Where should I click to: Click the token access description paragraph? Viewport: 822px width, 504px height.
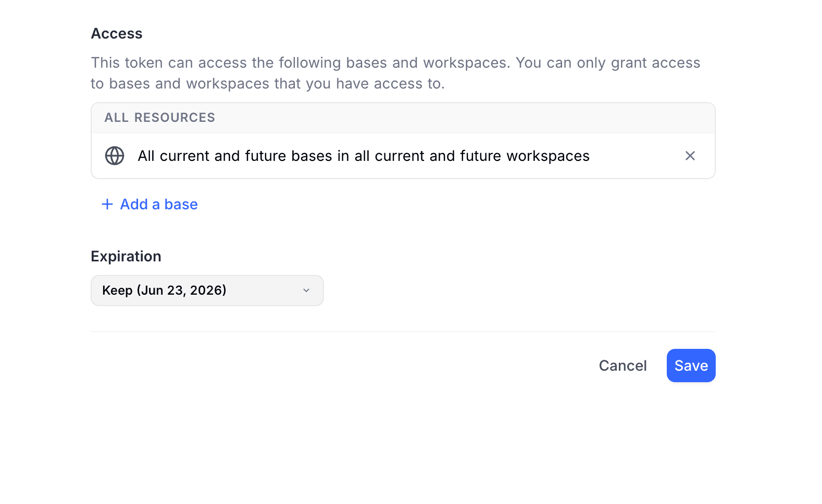tap(395, 73)
